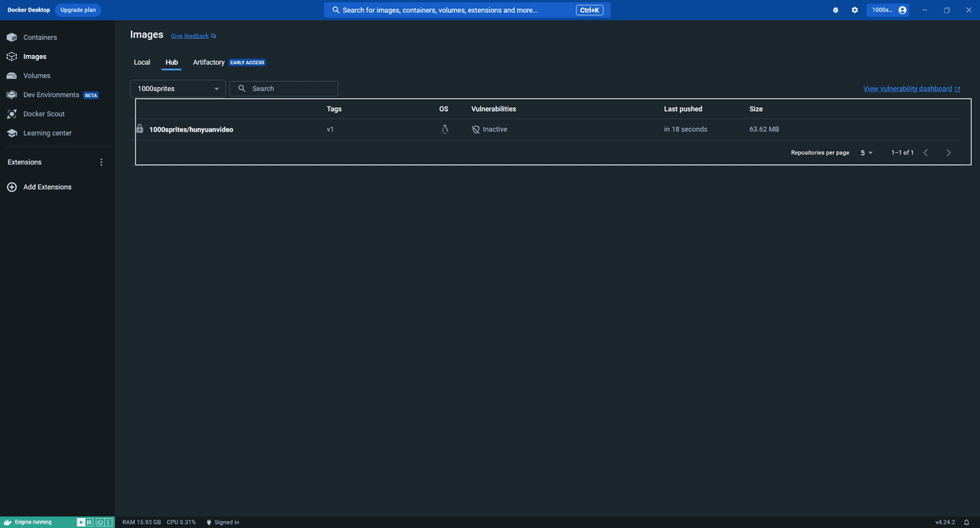
Task: Click the lock icon beside 1000sprites/hunyuanvideo
Action: pos(139,129)
